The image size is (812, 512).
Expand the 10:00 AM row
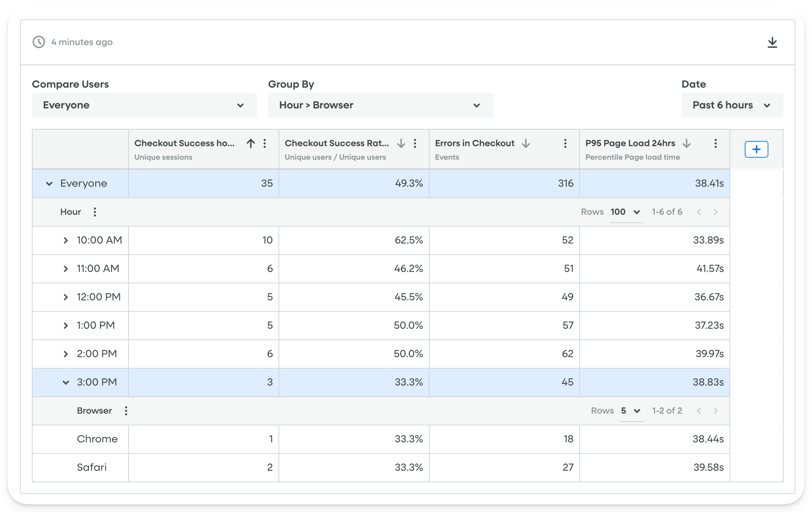point(66,240)
